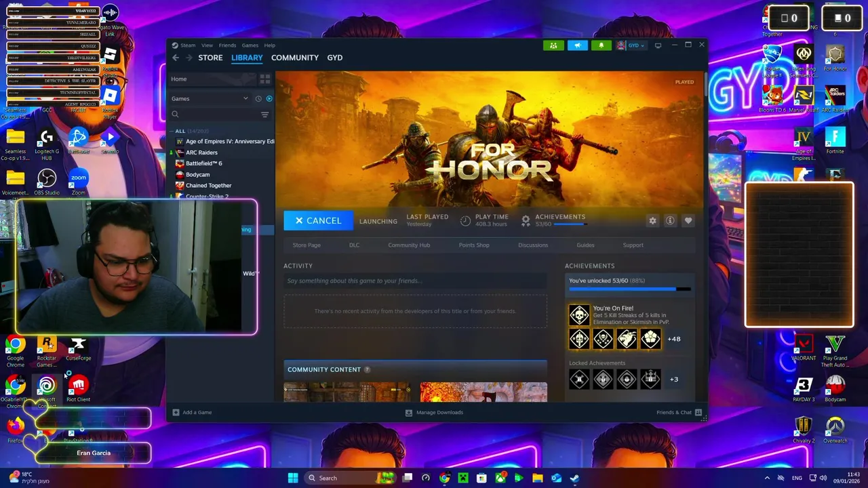Open the GYD profile tab
The height and width of the screenshot is (488, 868).
[x=335, y=58]
